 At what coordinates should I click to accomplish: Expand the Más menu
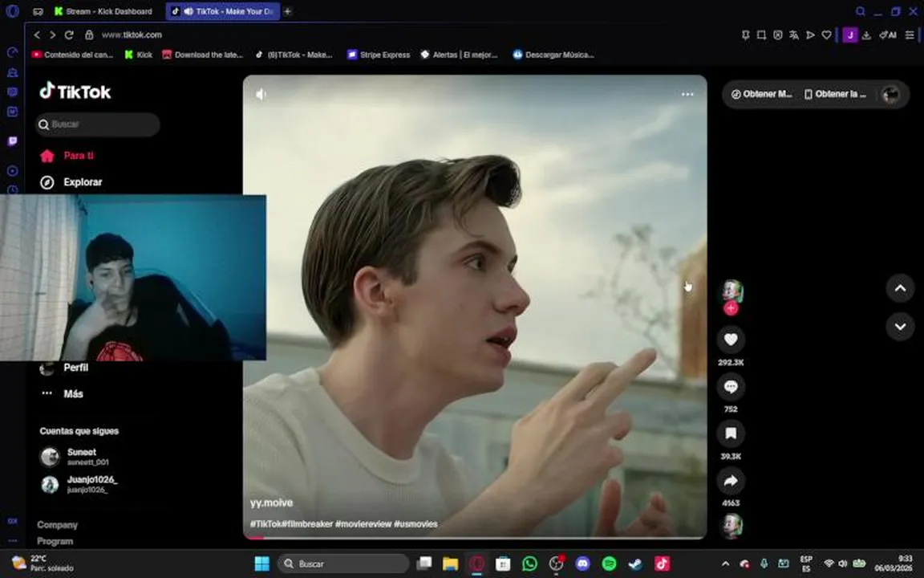click(x=62, y=393)
